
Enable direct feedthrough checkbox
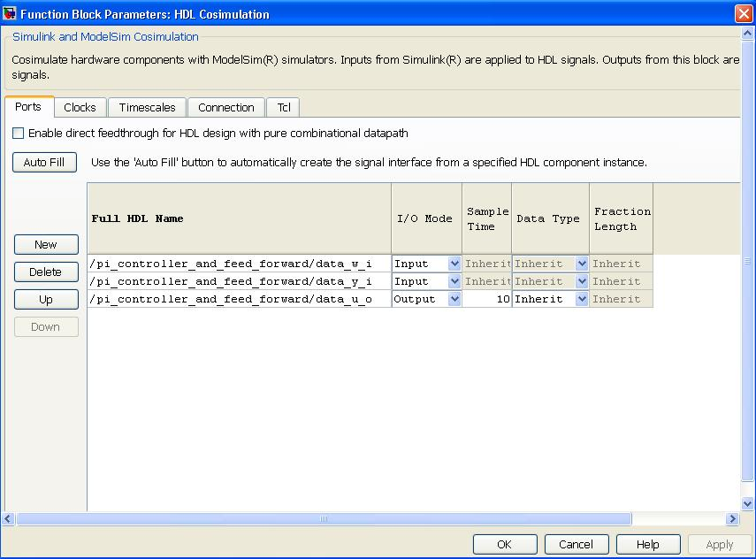pyautogui.click(x=19, y=134)
